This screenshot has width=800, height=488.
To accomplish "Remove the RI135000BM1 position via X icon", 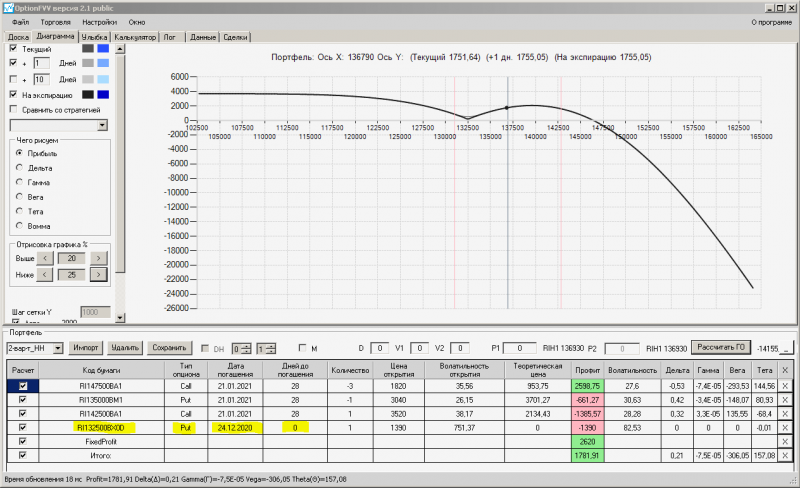I will (x=785, y=400).
